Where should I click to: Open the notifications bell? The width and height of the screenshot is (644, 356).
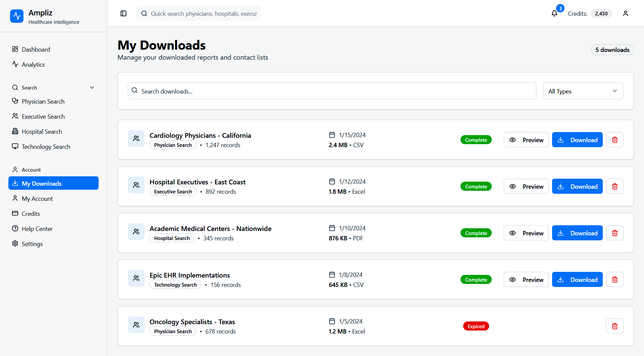click(554, 13)
